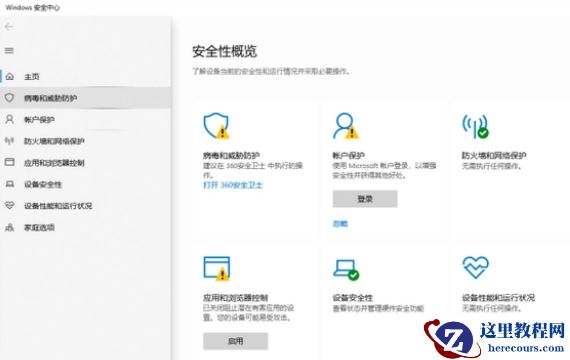Click the large browser window warning icon

pyautogui.click(x=217, y=268)
